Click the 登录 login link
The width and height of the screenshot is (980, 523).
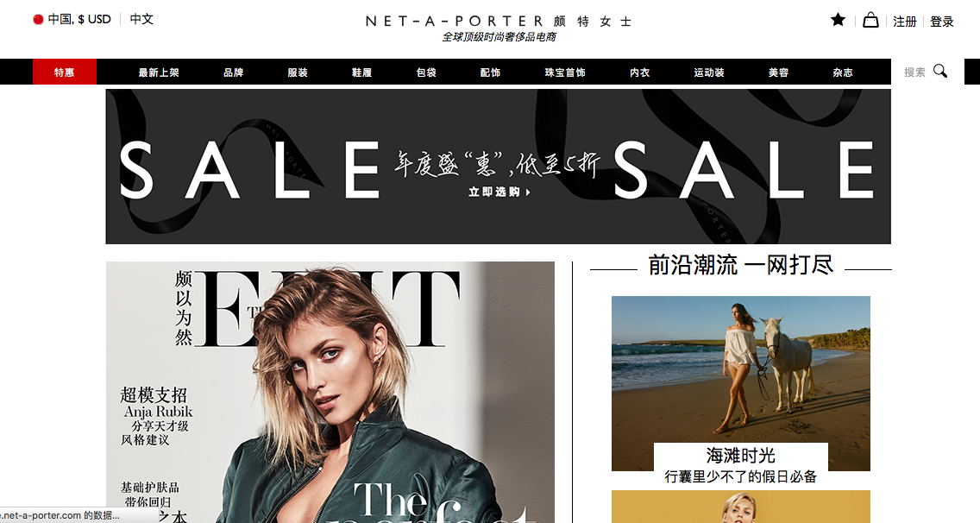pyautogui.click(x=942, y=22)
